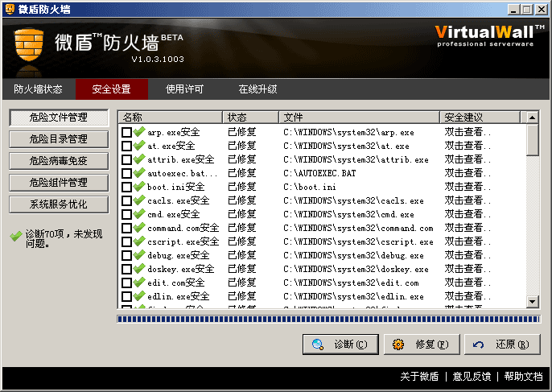Select the 安全设置 tab

pos(112,89)
